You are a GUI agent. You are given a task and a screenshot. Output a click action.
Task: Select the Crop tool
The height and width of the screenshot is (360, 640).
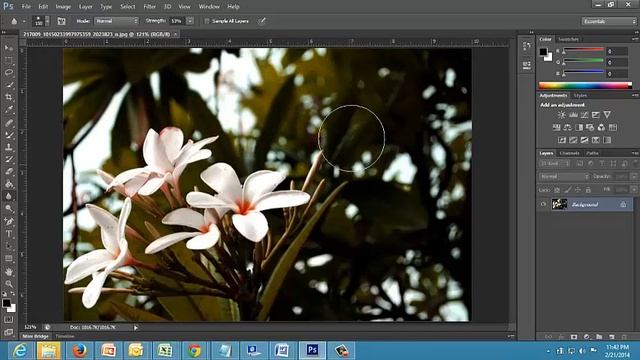tap(9, 97)
